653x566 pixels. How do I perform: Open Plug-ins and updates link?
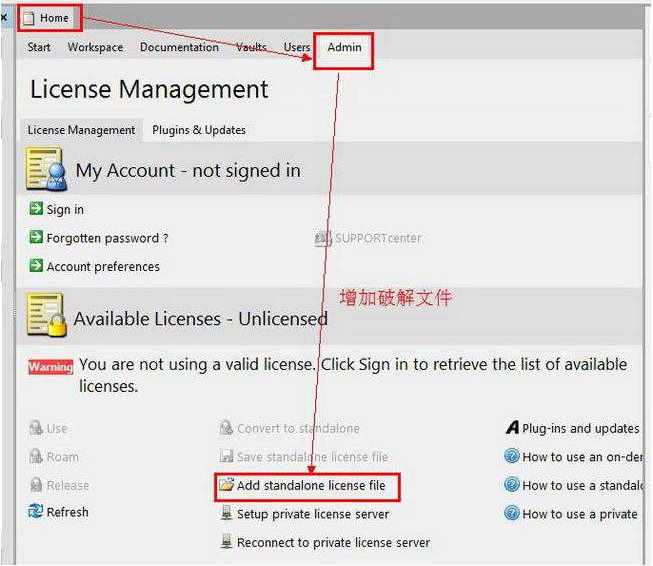coord(581,428)
